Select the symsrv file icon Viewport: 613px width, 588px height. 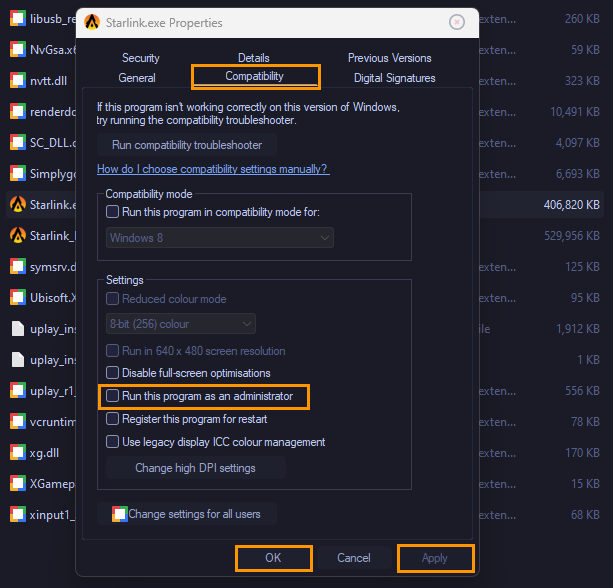pos(18,266)
